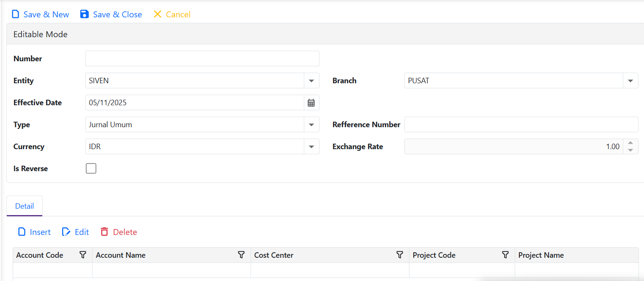Image resolution: width=644 pixels, height=281 pixels.
Task: Cancel the journal entry form
Action: point(172,14)
